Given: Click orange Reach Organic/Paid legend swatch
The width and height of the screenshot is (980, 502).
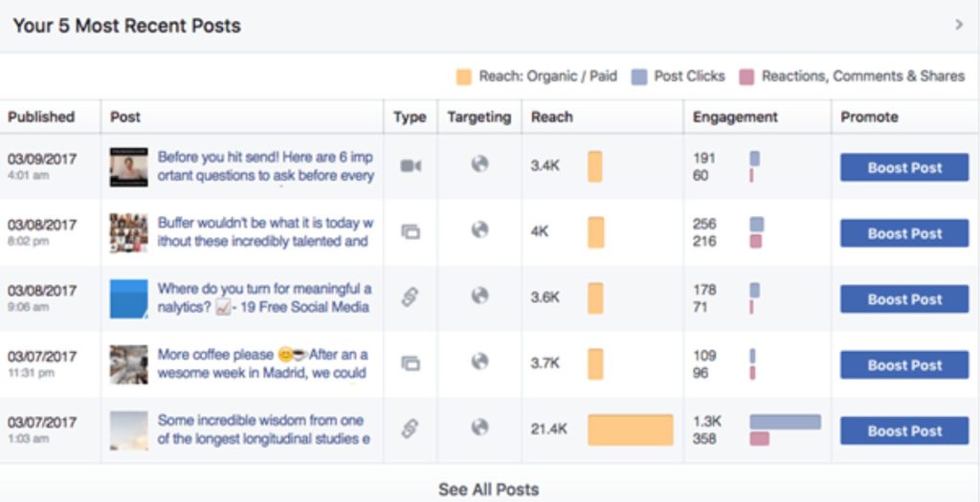Looking at the screenshot, I should 464,76.
